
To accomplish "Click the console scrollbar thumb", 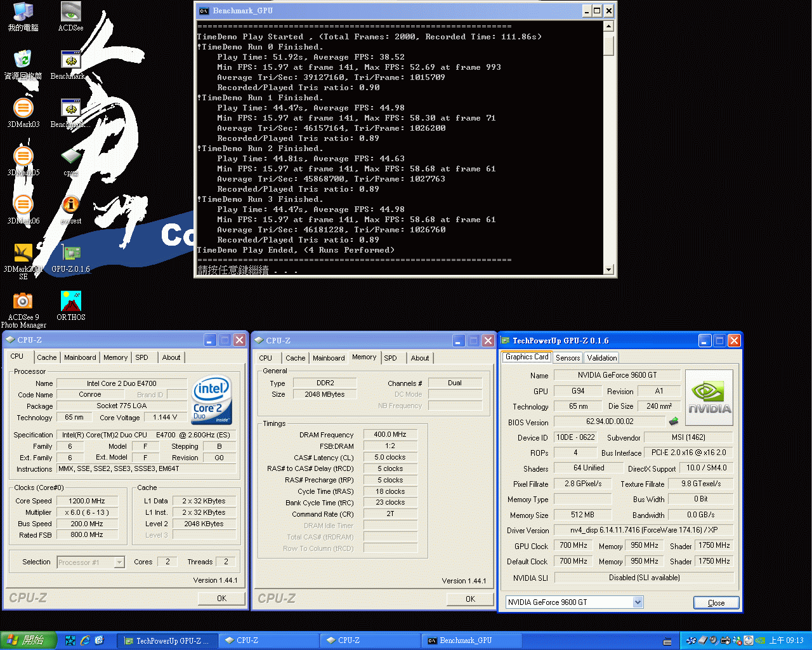I will (608, 45).
